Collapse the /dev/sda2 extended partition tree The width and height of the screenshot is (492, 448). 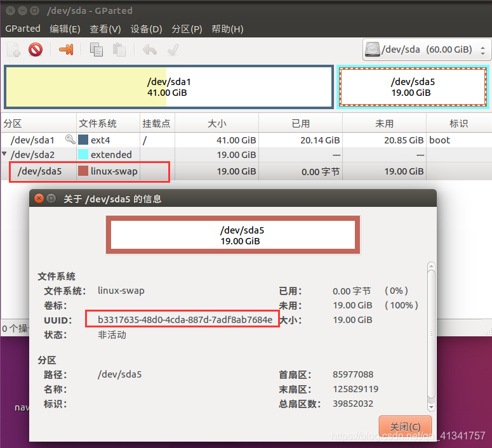(x=4, y=154)
